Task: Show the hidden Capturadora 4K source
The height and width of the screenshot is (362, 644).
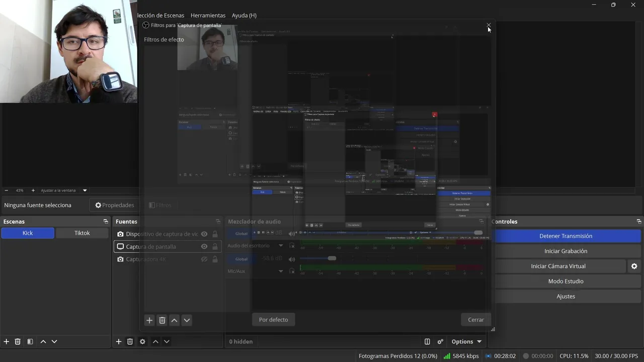Action: point(204,259)
